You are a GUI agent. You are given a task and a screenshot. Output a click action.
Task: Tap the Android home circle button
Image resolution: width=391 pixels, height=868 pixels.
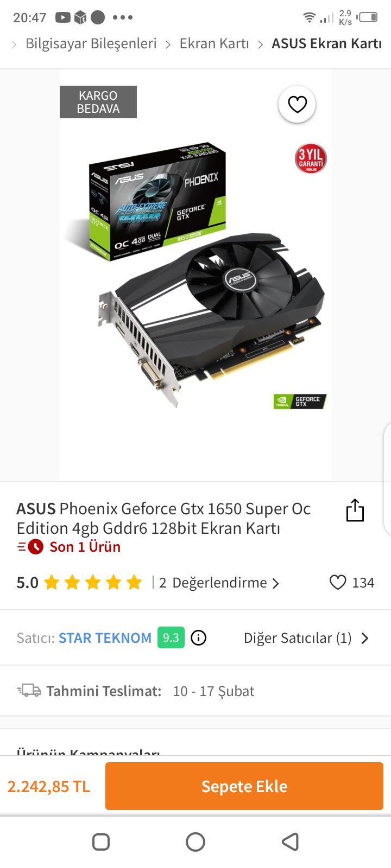(195, 842)
